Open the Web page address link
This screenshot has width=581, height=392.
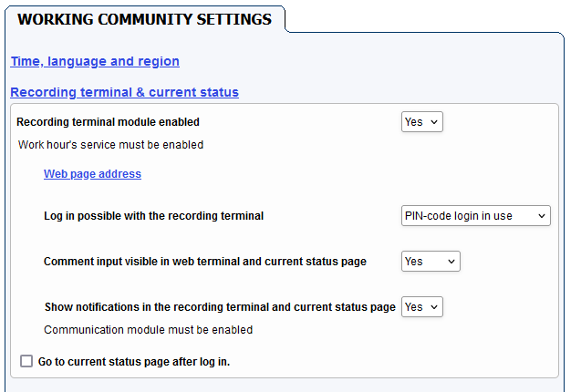[92, 174]
